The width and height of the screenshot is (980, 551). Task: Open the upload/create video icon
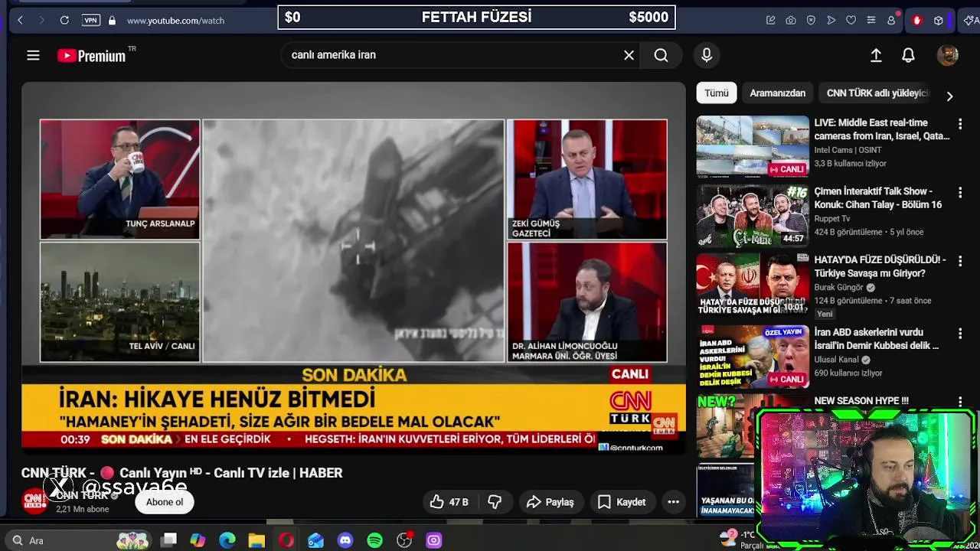876,55
